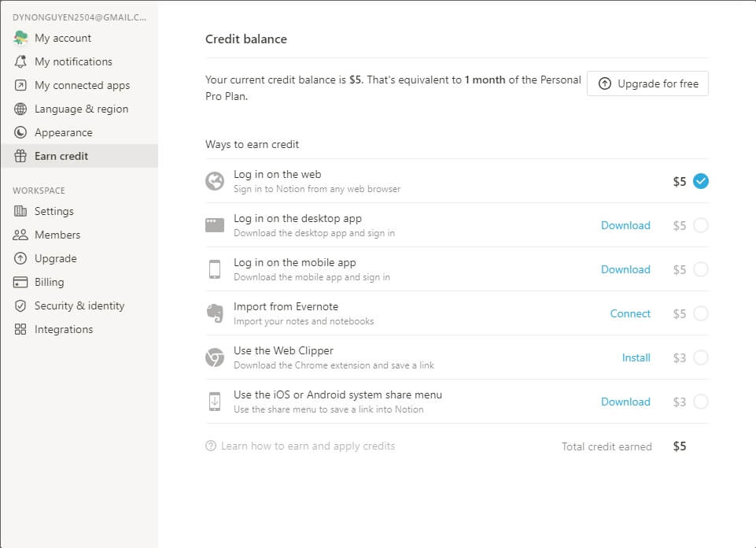
Task: Click Download for the mobile app
Action: (625, 269)
